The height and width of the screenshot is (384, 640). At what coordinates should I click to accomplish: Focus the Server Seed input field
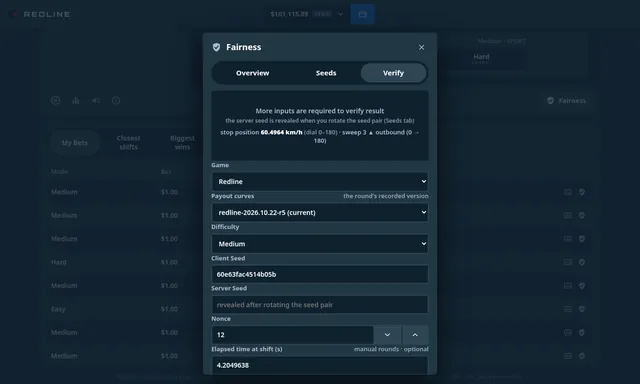pos(320,304)
